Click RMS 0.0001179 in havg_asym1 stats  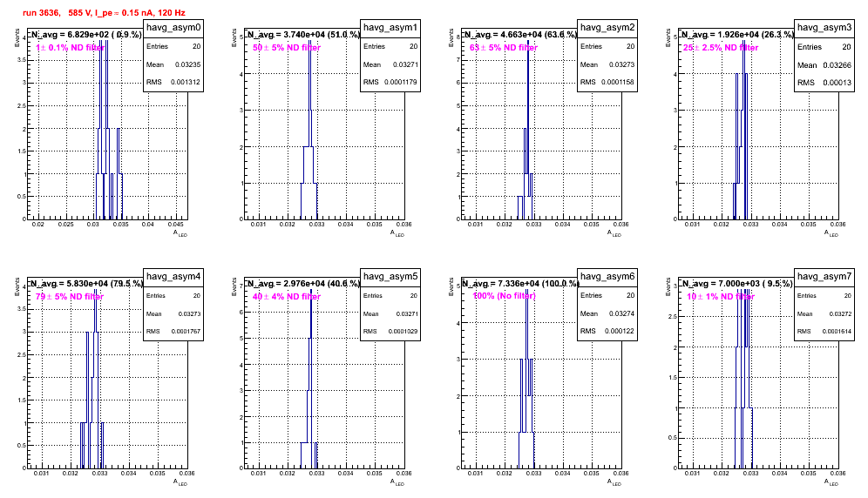pos(390,82)
